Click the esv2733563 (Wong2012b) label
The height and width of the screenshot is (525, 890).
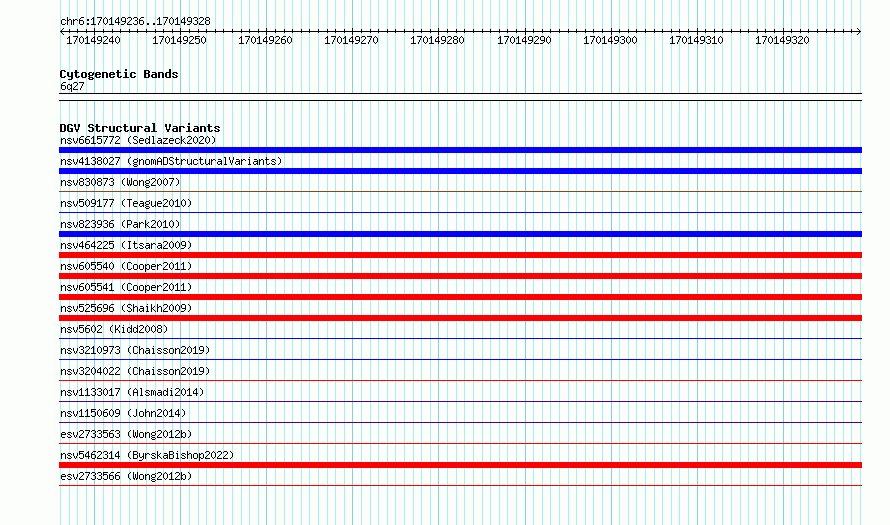(x=126, y=434)
